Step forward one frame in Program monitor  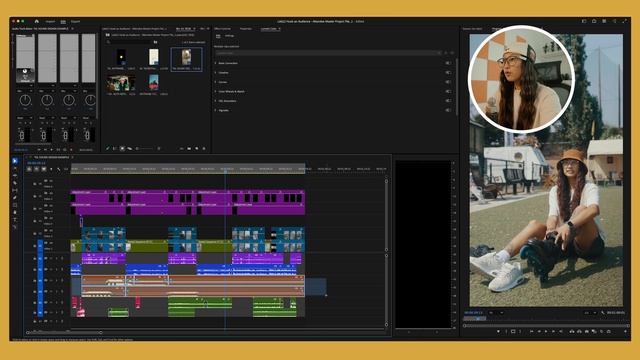[553, 331]
